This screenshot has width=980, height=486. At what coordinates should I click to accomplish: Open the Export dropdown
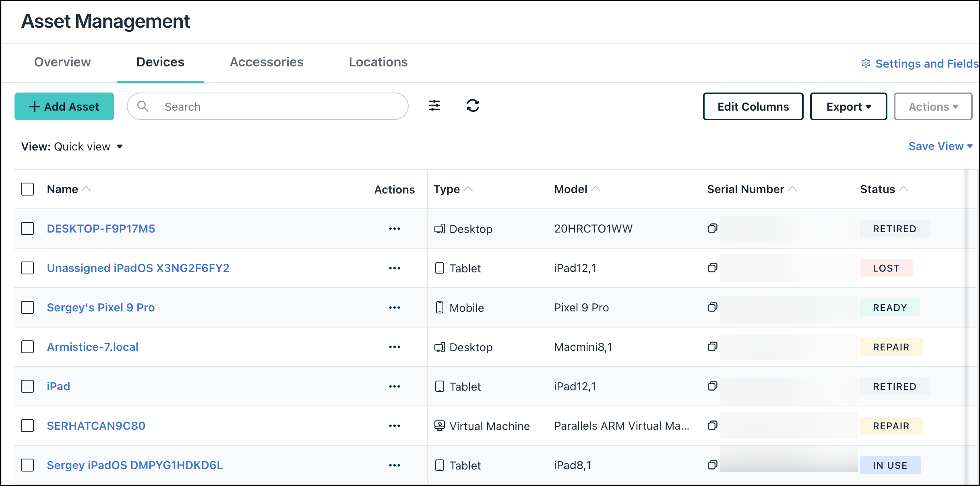tap(848, 107)
